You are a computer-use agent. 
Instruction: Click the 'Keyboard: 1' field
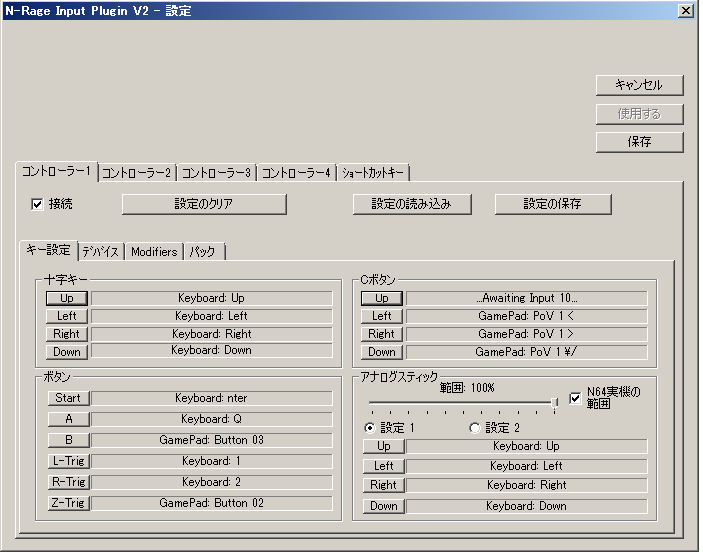[212, 461]
